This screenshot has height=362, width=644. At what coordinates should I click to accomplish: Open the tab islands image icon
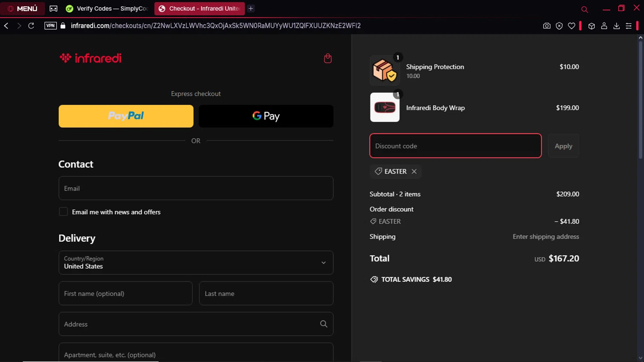click(x=54, y=9)
